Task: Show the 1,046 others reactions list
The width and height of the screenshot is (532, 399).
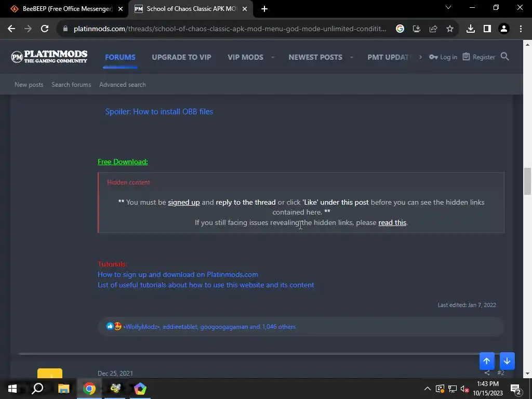Action: click(x=278, y=327)
